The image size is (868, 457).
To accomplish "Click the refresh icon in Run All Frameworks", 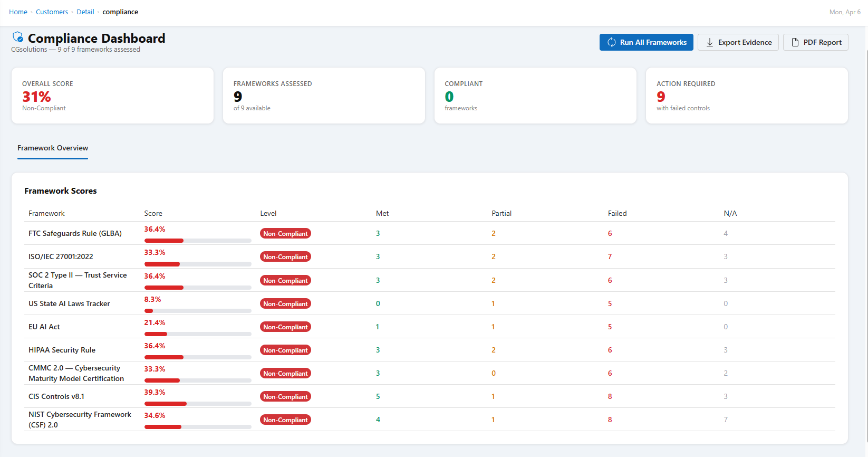I will (x=612, y=42).
